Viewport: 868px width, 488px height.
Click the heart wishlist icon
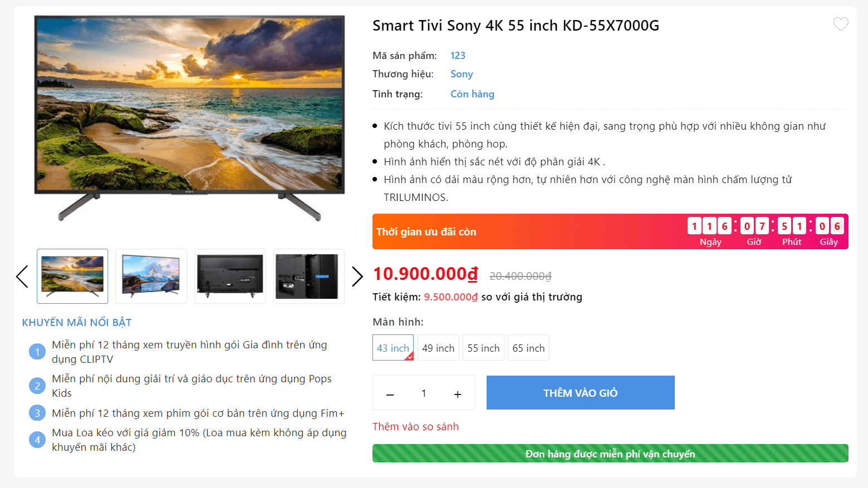[841, 24]
